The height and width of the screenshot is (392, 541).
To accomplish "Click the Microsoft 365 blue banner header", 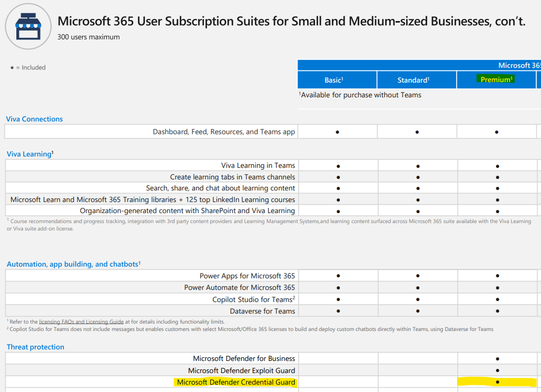I will [x=419, y=65].
